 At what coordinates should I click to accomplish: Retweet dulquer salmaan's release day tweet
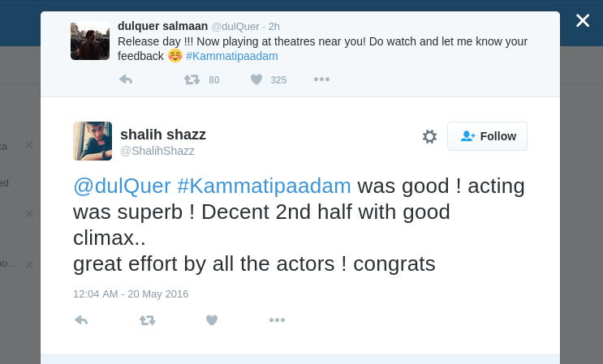[192, 79]
